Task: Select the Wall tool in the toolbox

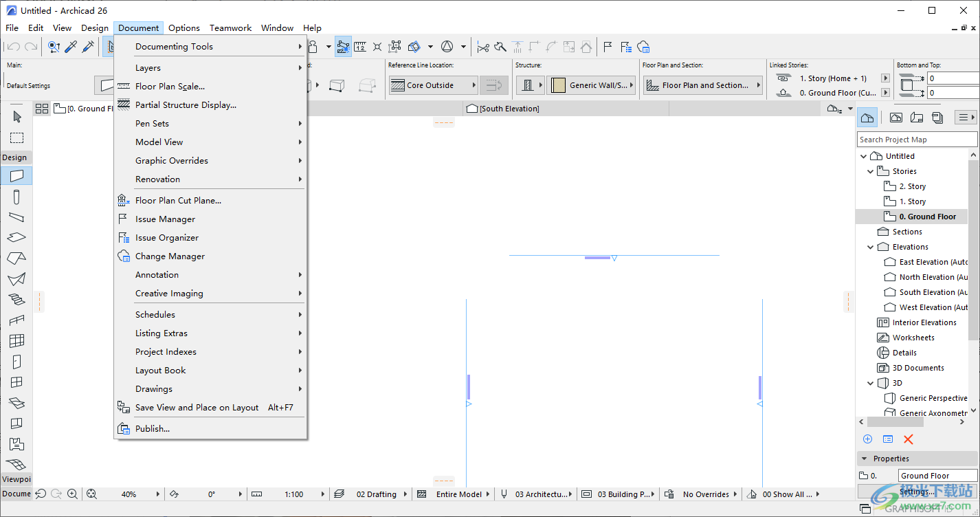Action: click(x=17, y=175)
